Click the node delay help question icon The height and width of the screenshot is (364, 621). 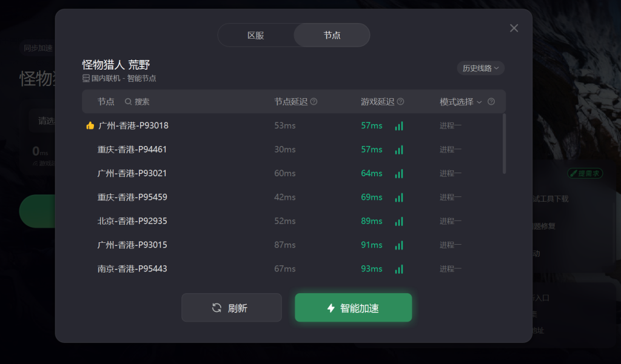coord(314,102)
